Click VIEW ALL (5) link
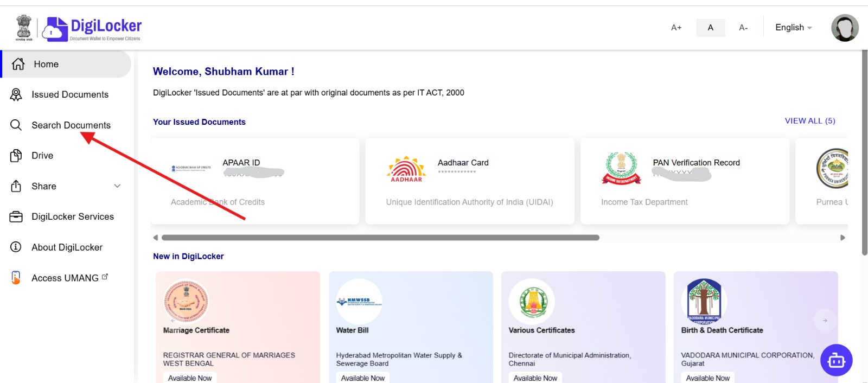The height and width of the screenshot is (383, 868). 810,121
